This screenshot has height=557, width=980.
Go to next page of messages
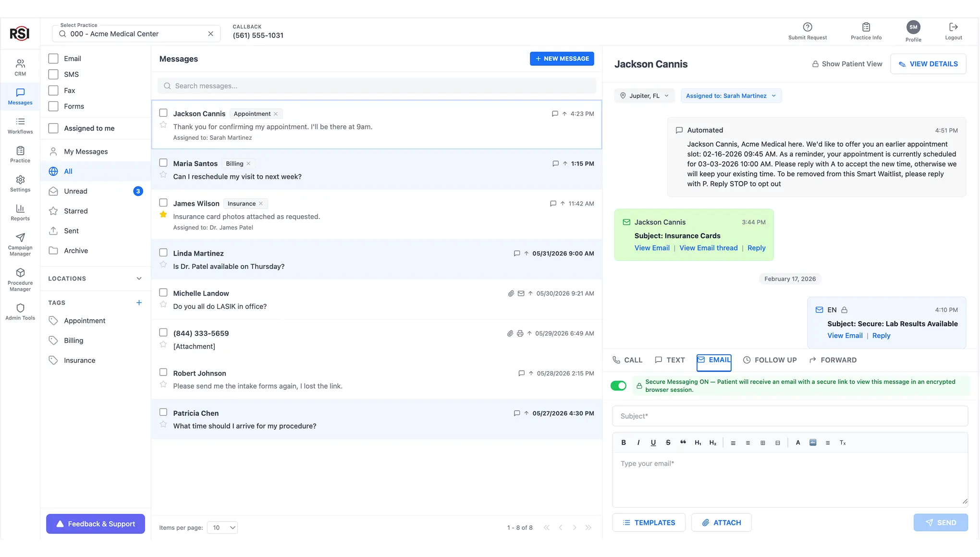(575, 527)
